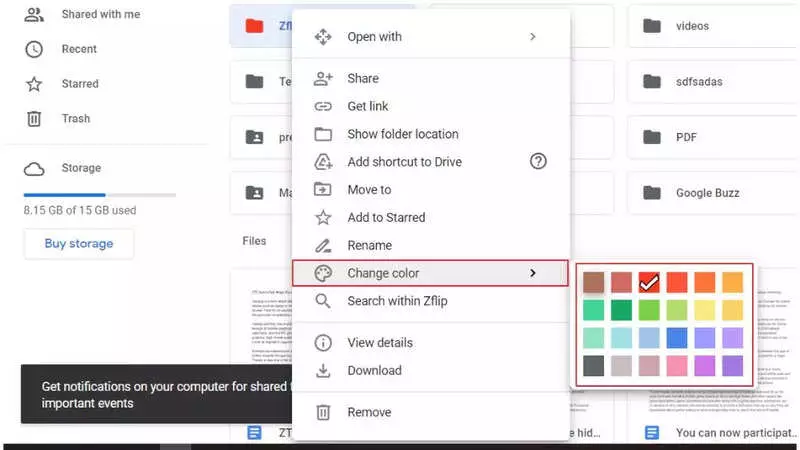Click the 8.15 GB of 15 GB used text

pos(80,210)
